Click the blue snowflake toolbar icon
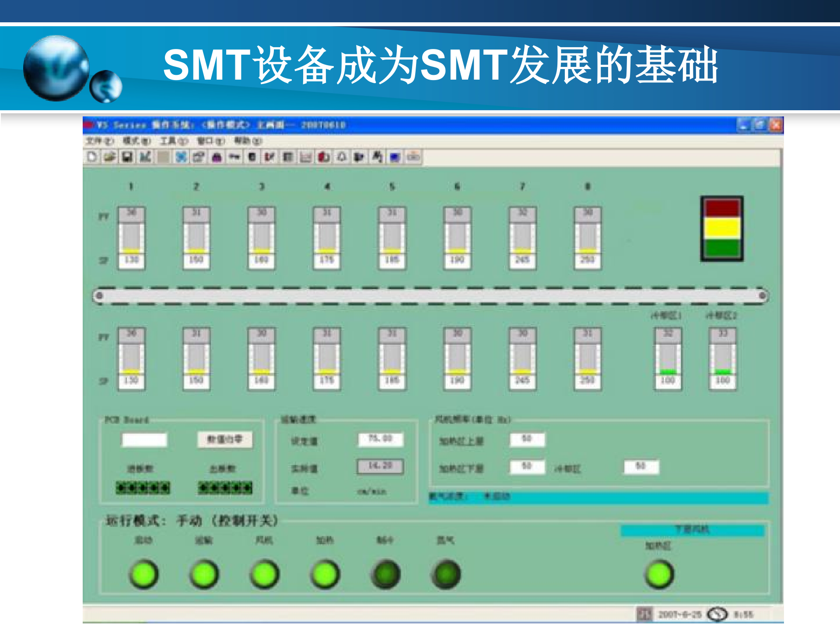Screen dimensions: 840x630 181,158
